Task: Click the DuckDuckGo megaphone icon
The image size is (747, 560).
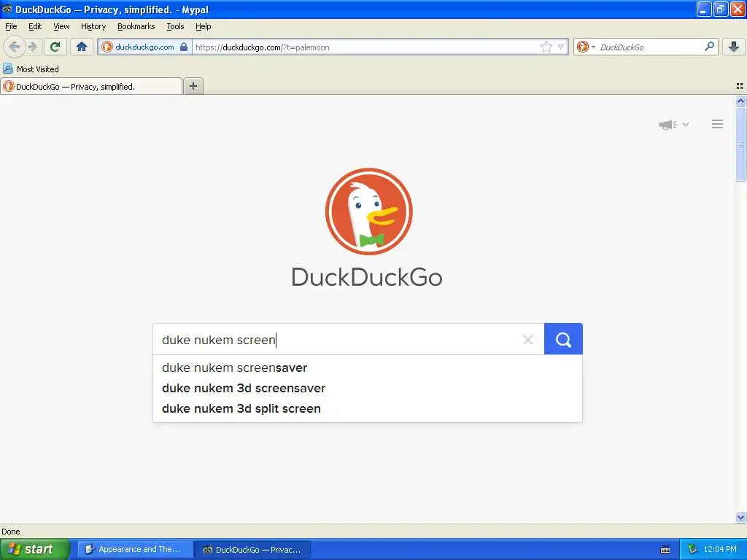Action: (668, 125)
